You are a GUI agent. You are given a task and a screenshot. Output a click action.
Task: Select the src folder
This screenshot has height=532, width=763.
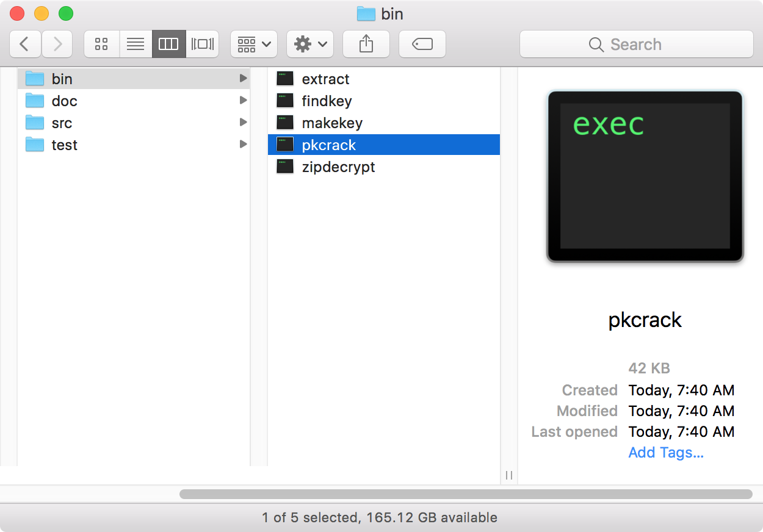coord(62,123)
